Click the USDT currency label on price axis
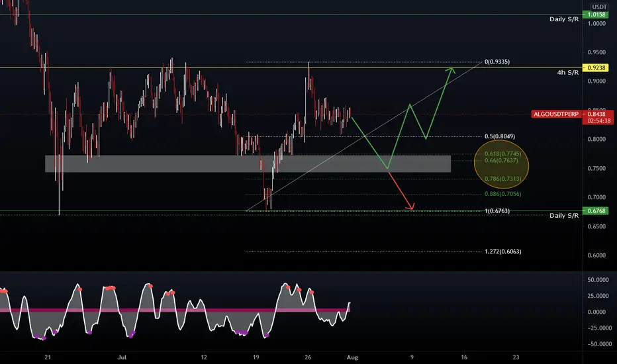Screen dimensions: 617x364 tap(599, 7)
